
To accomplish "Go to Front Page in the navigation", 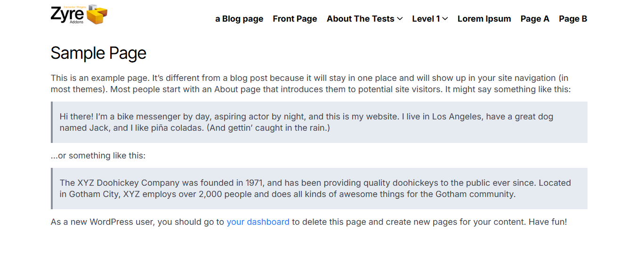I will point(295,19).
